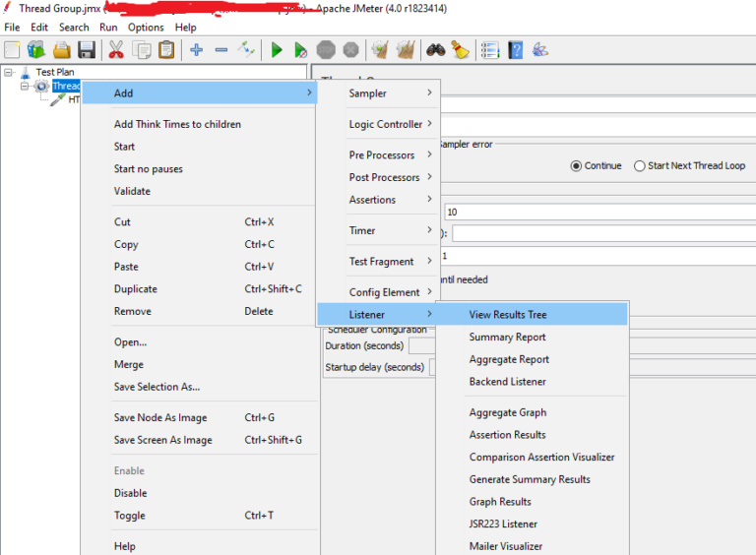Open the Help menu in menu bar
This screenshot has height=555, width=756.
point(186,27)
